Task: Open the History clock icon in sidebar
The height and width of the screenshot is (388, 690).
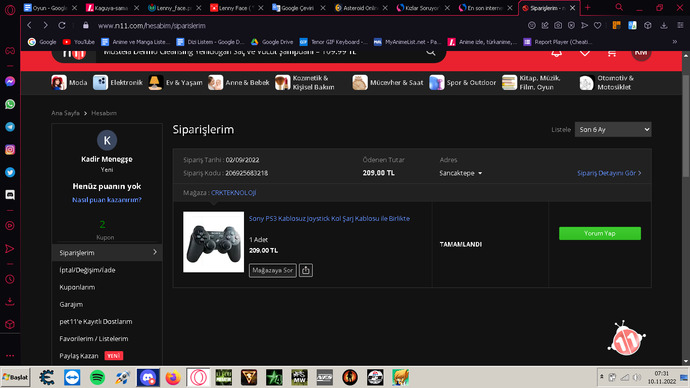Action: (x=10, y=279)
